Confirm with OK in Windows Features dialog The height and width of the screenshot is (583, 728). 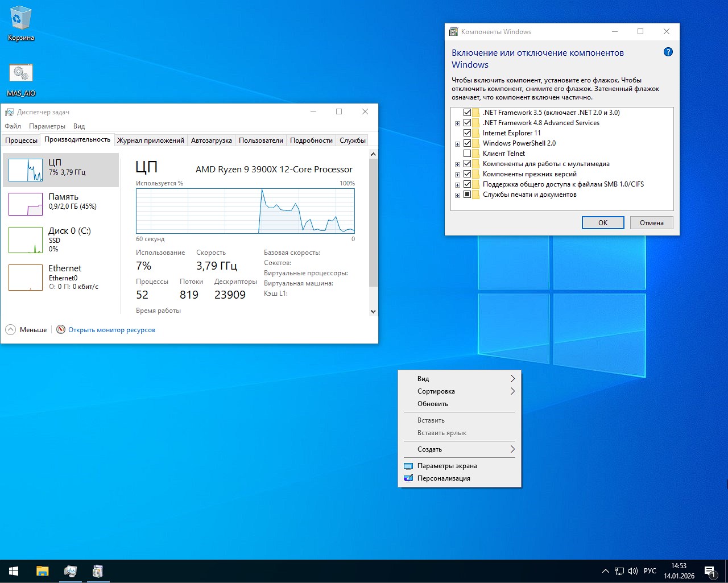[602, 222]
